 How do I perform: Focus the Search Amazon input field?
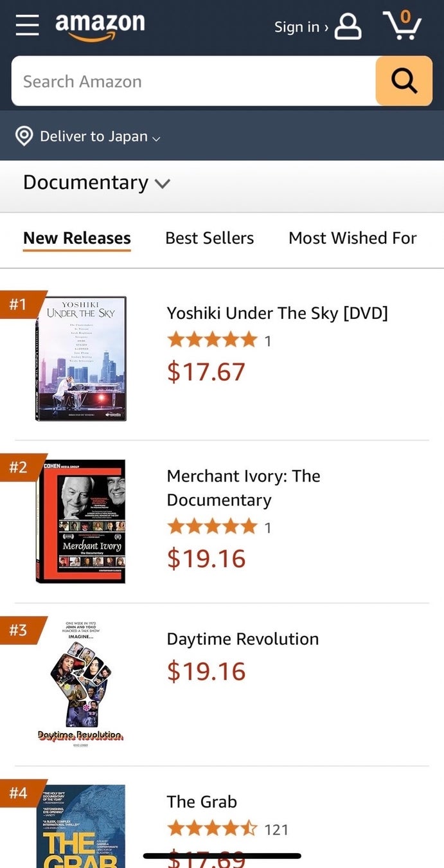pos(193,82)
